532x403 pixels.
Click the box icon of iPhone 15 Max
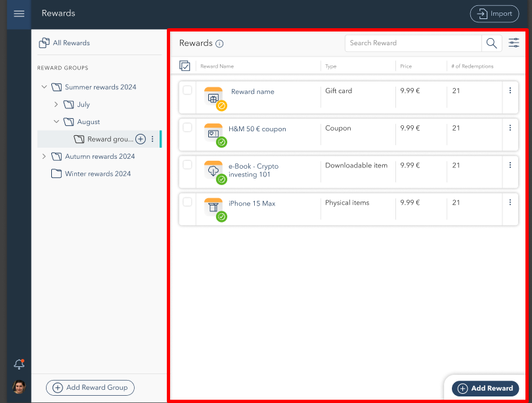tap(213, 208)
